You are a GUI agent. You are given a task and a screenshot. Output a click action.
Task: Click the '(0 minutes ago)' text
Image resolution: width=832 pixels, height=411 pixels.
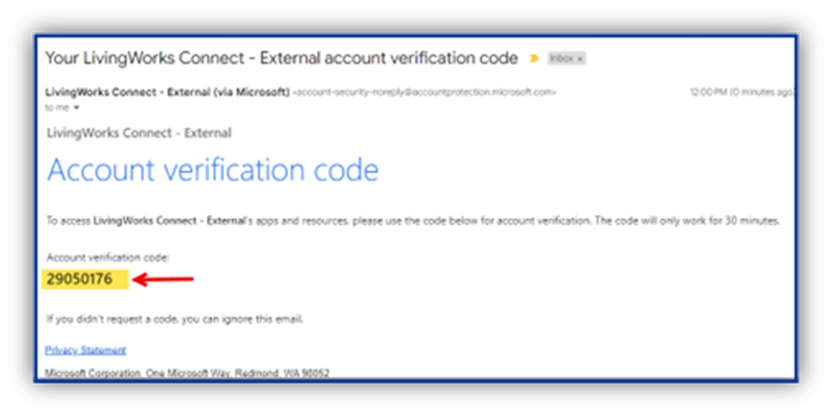tap(762, 92)
